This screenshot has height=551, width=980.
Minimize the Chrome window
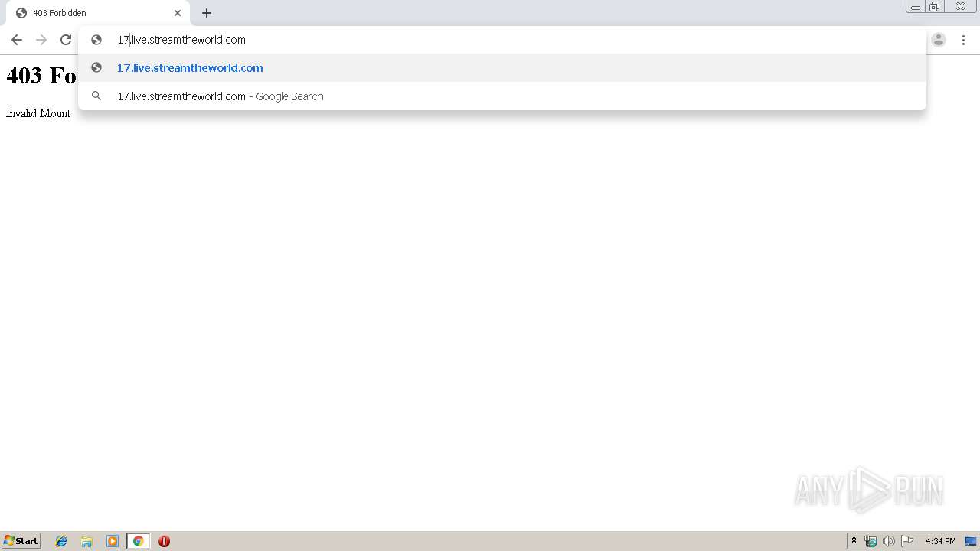(x=916, y=7)
